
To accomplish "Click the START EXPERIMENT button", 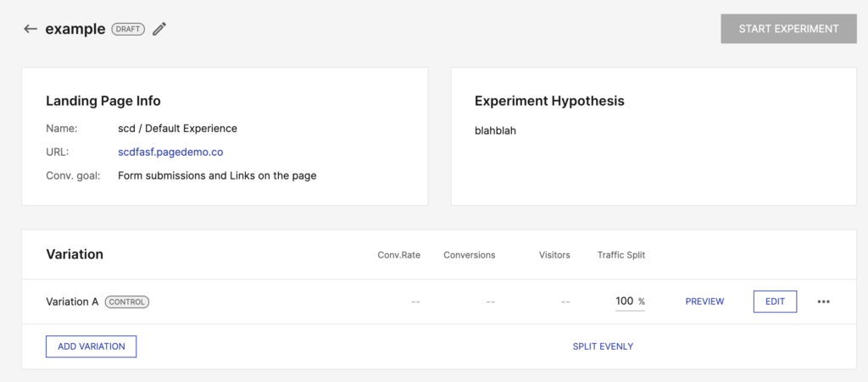I will 788,29.
